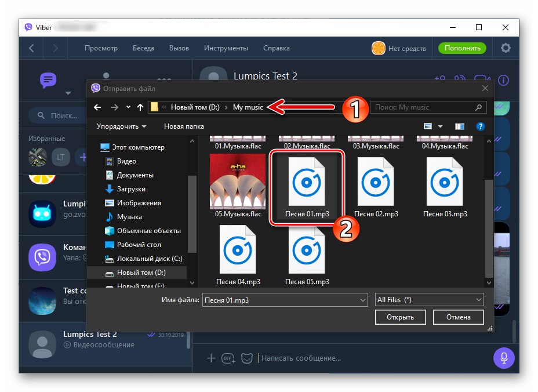Expand the recent locations dropdown arrow
This screenshot has height=392, width=538.
pyautogui.click(x=128, y=107)
